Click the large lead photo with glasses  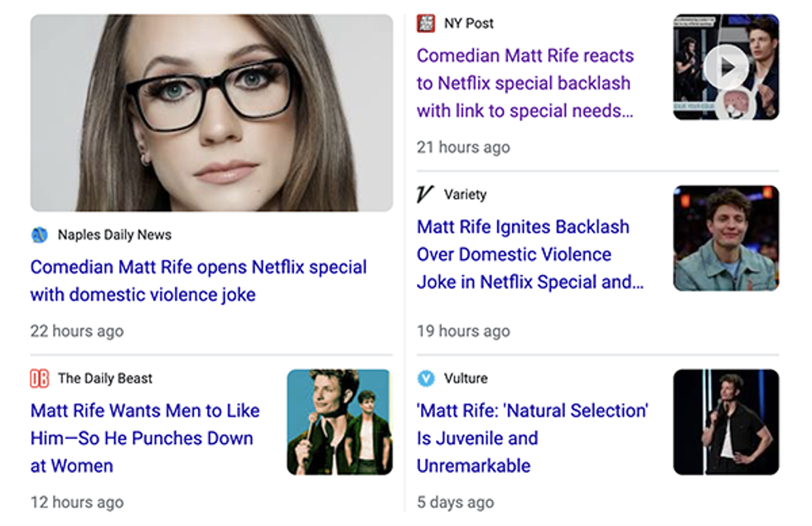tap(211, 113)
